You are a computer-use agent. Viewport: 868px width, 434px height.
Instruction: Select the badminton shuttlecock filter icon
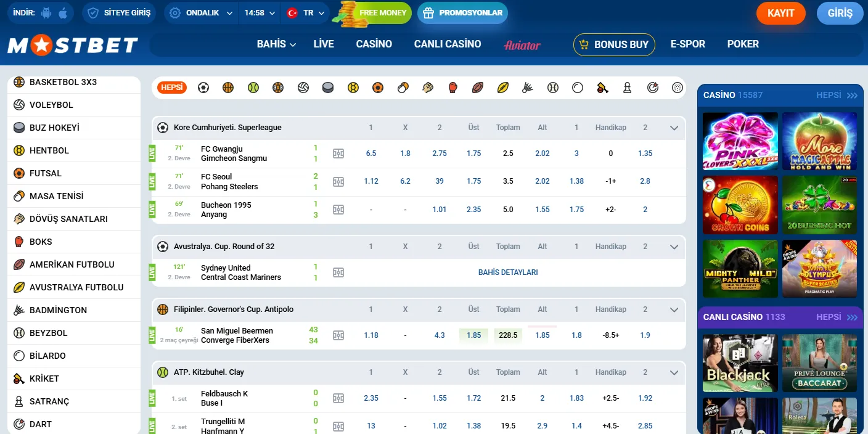point(528,88)
